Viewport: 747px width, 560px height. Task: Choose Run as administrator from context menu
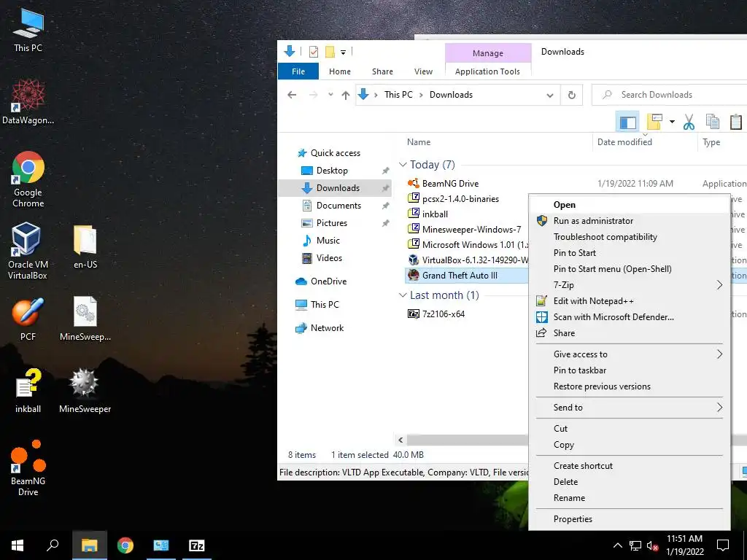click(629, 221)
